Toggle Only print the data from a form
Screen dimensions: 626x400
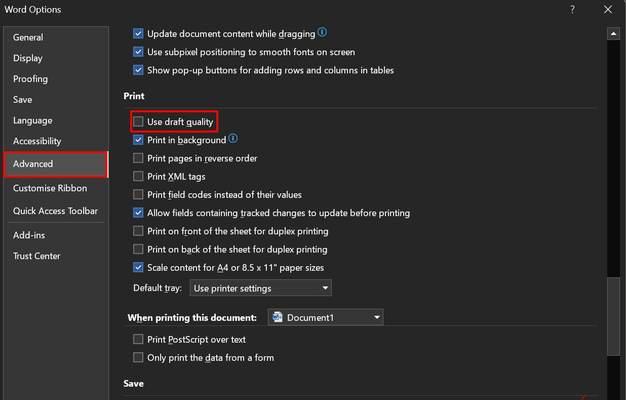point(138,357)
